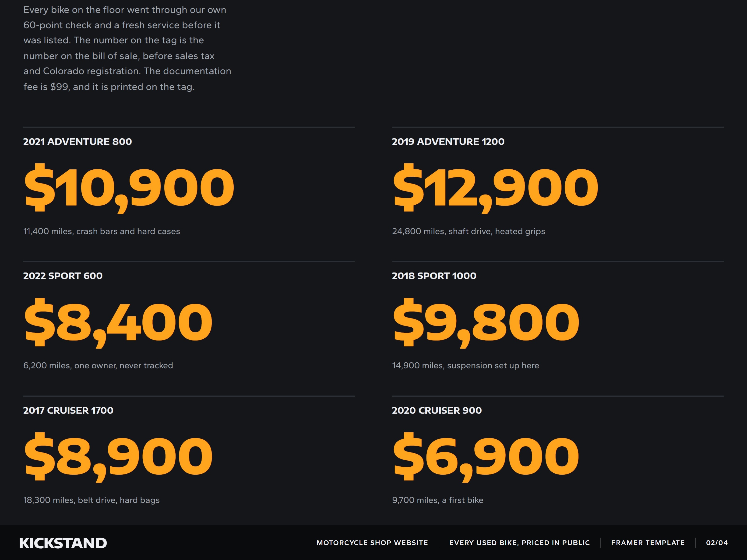
Task: Open the 2021 Adventure 800 listing title
Action: click(x=77, y=141)
